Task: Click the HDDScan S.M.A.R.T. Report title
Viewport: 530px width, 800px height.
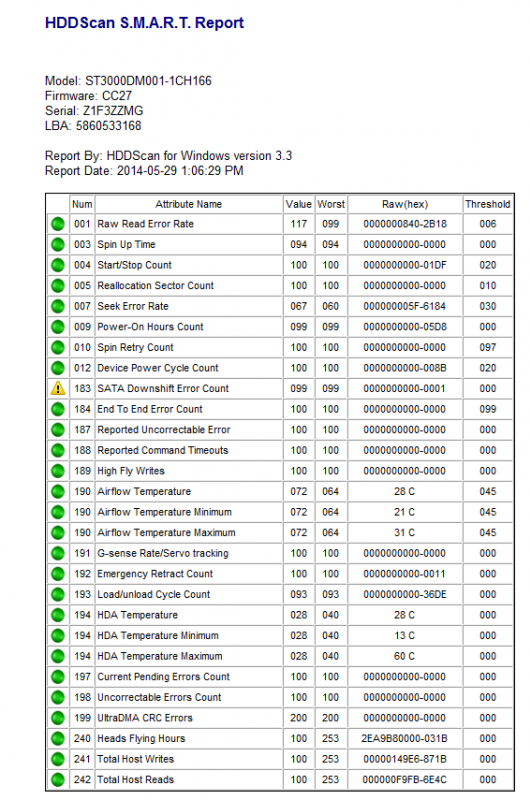Action: point(144,23)
